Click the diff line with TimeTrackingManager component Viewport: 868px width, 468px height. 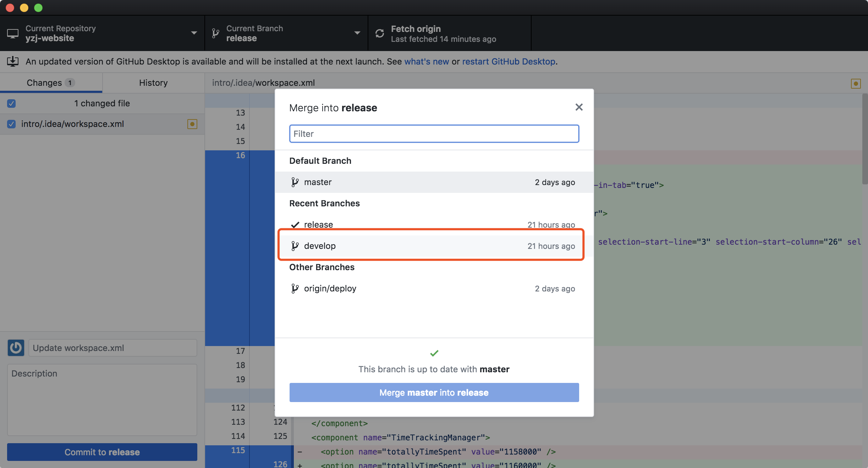click(400, 438)
